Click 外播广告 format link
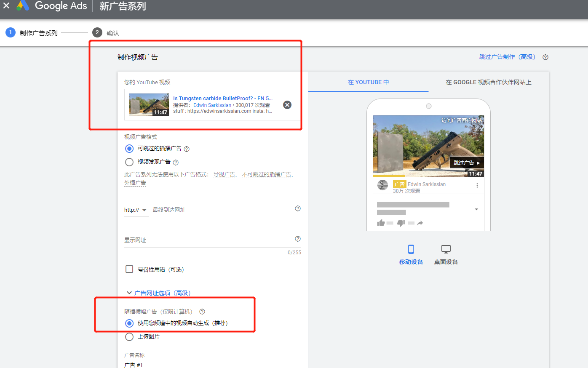The width and height of the screenshot is (588, 368). pos(135,183)
